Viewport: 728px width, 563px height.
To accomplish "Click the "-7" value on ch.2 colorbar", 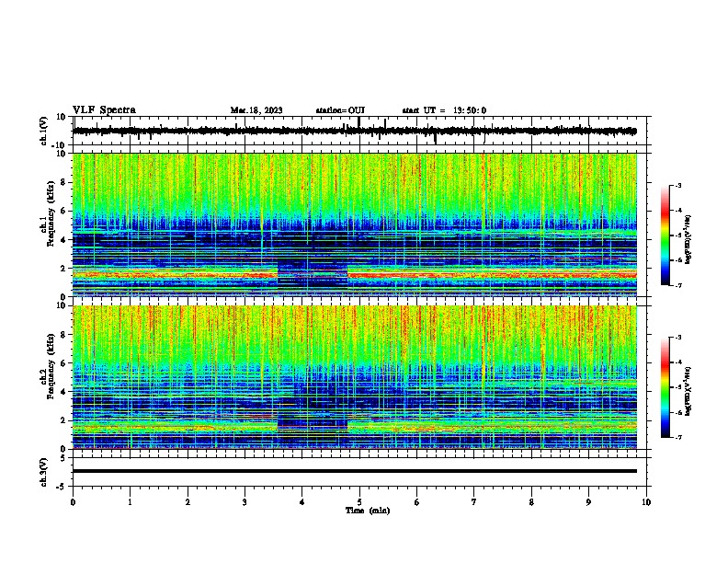I will [x=677, y=438].
